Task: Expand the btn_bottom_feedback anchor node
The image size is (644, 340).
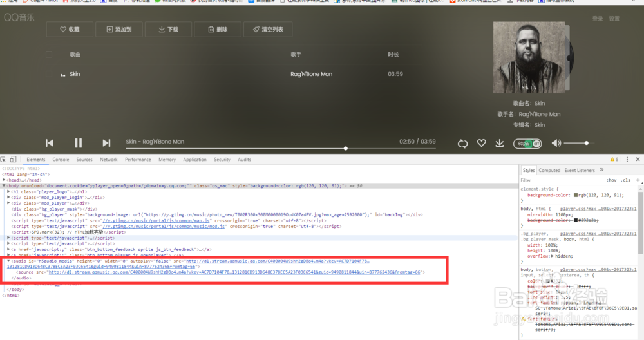Action: coord(8,249)
